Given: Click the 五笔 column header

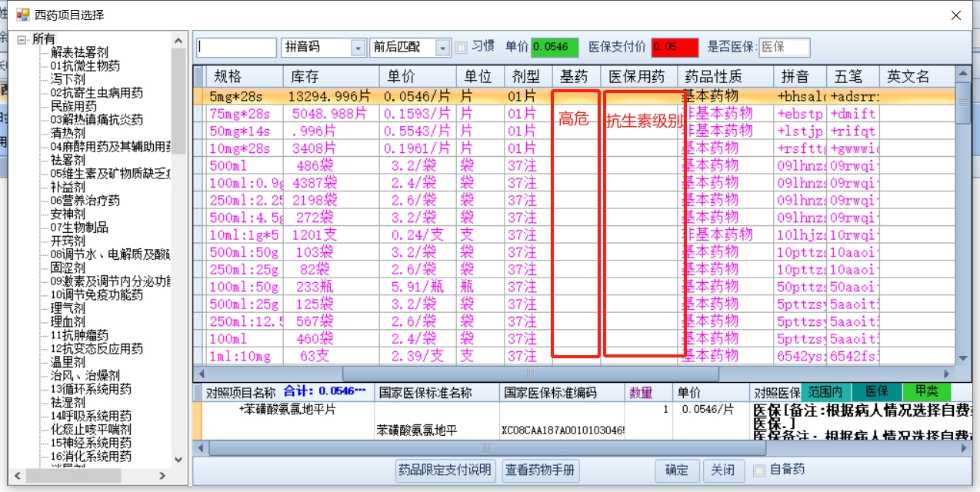Looking at the screenshot, I should [x=853, y=77].
